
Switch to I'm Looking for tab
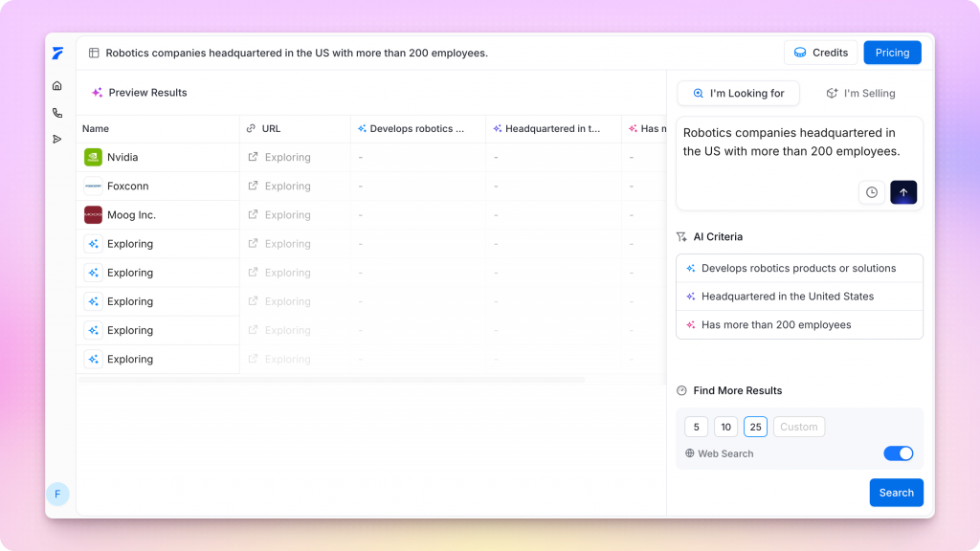click(x=738, y=93)
